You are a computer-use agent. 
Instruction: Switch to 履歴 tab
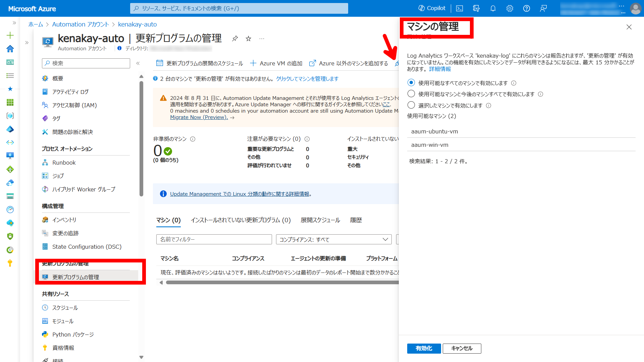pos(356,220)
